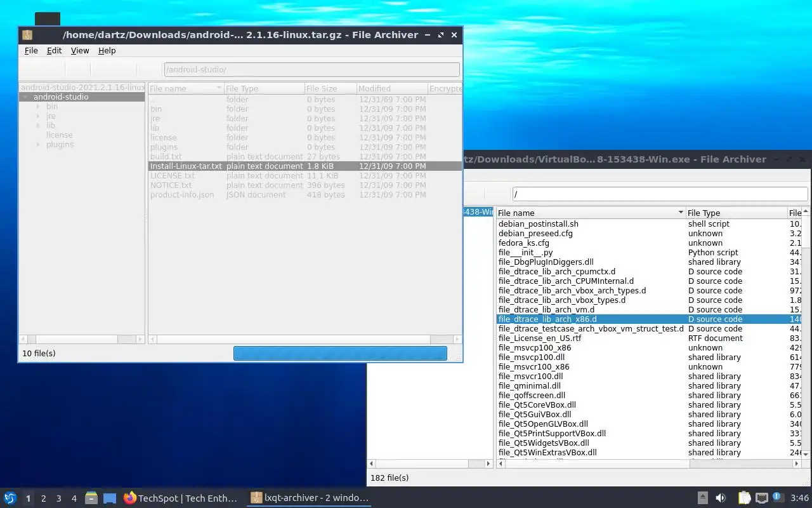The height and width of the screenshot is (508, 812).
Task: Switch to workspace 2
Action: click(43, 498)
